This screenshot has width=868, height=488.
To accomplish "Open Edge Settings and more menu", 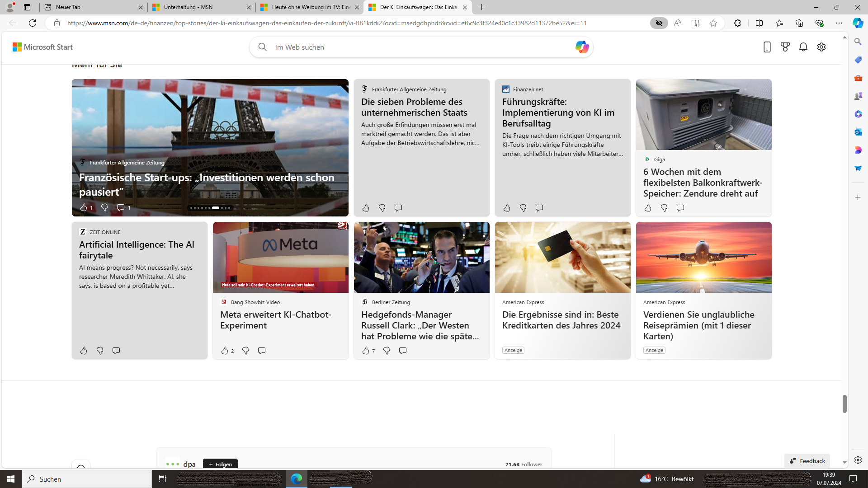I will [x=839, y=23].
